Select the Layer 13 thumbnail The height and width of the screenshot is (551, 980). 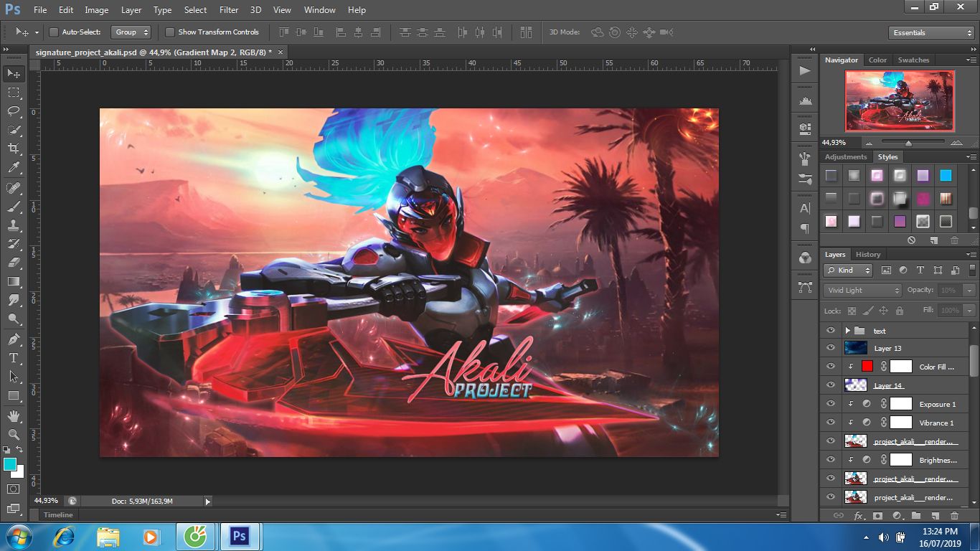pos(856,348)
